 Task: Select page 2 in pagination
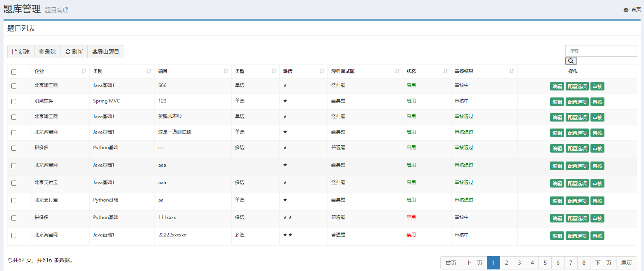pyautogui.click(x=506, y=263)
